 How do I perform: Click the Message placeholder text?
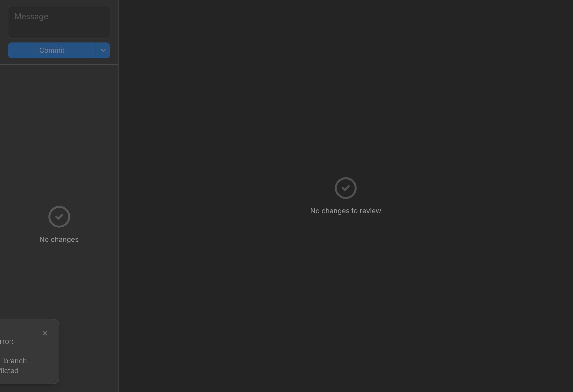(x=31, y=17)
